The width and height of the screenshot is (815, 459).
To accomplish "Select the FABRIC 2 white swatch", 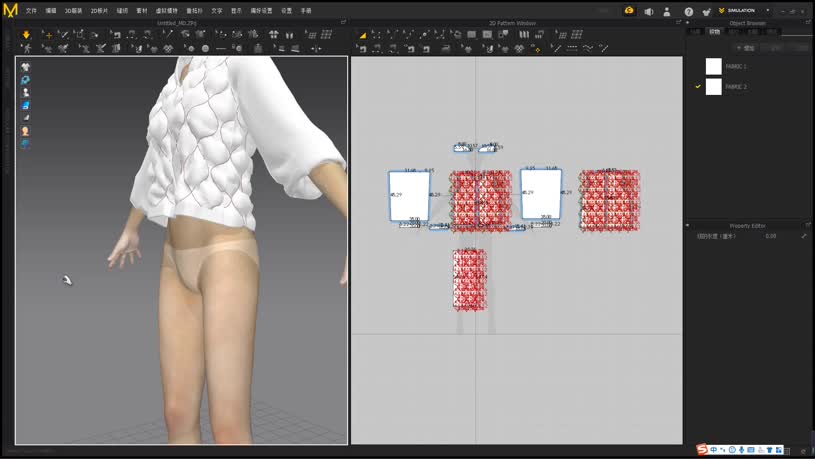I will pyautogui.click(x=714, y=86).
